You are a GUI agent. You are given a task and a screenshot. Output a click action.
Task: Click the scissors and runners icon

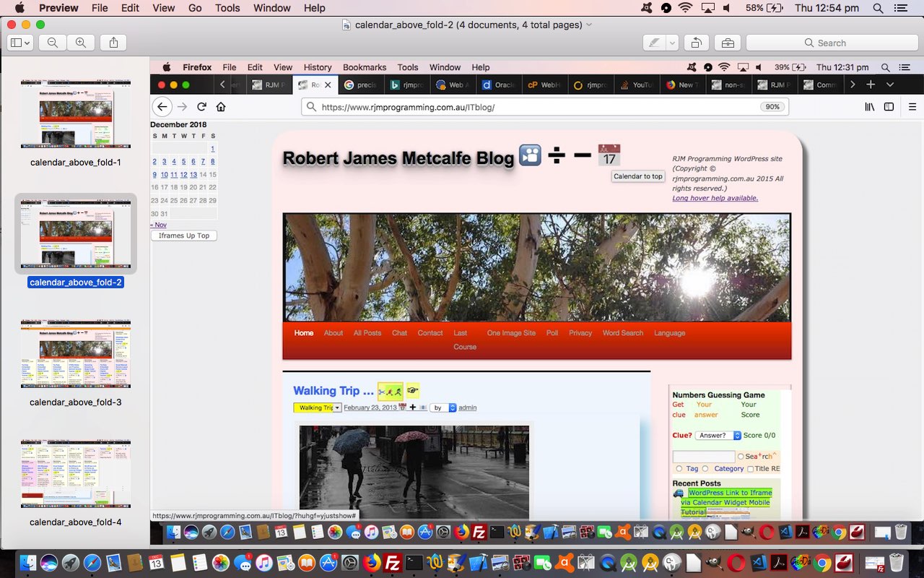pyautogui.click(x=391, y=392)
